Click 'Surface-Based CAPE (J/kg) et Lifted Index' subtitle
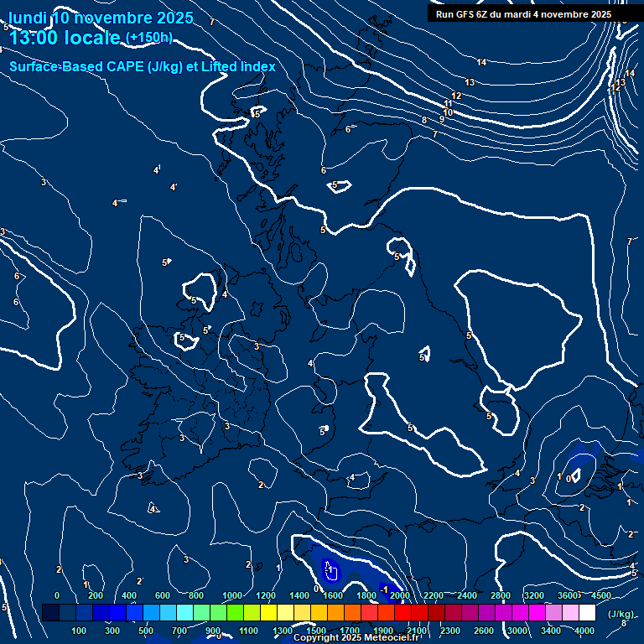Image resolution: width=644 pixels, height=644 pixels. click(x=143, y=66)
